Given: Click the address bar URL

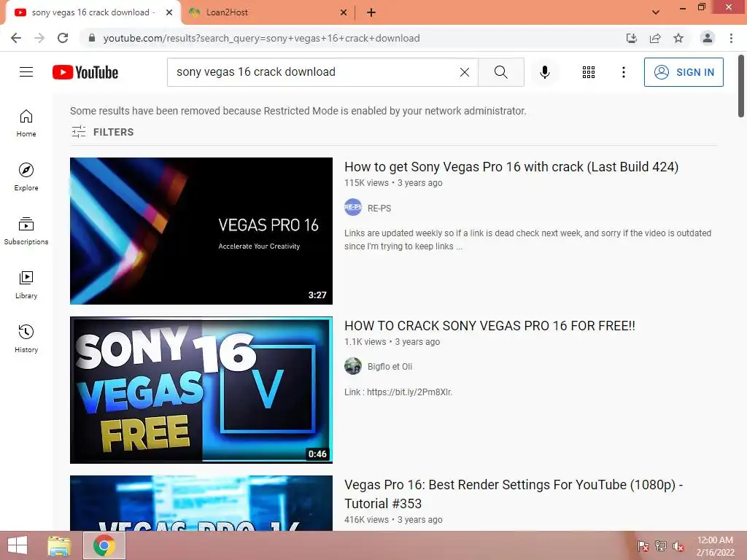Looking at the screenshot, I should pyautogui.click(x=262, y=38).
